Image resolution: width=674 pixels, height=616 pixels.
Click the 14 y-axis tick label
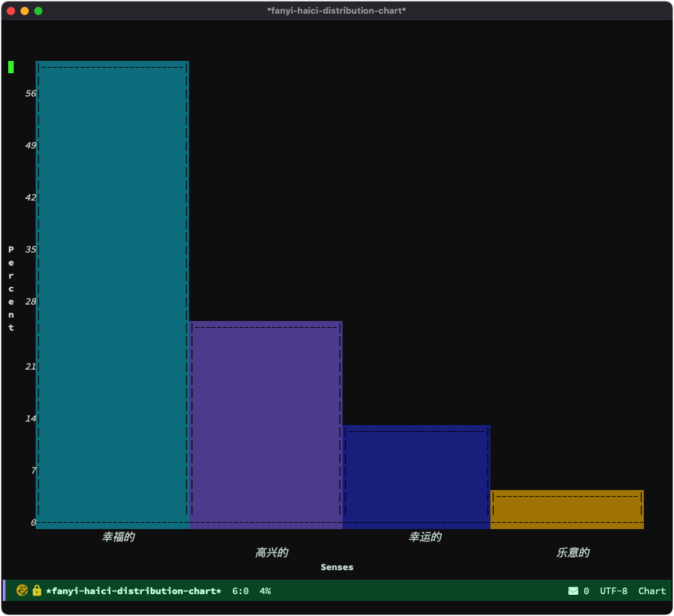coord(31,418)
